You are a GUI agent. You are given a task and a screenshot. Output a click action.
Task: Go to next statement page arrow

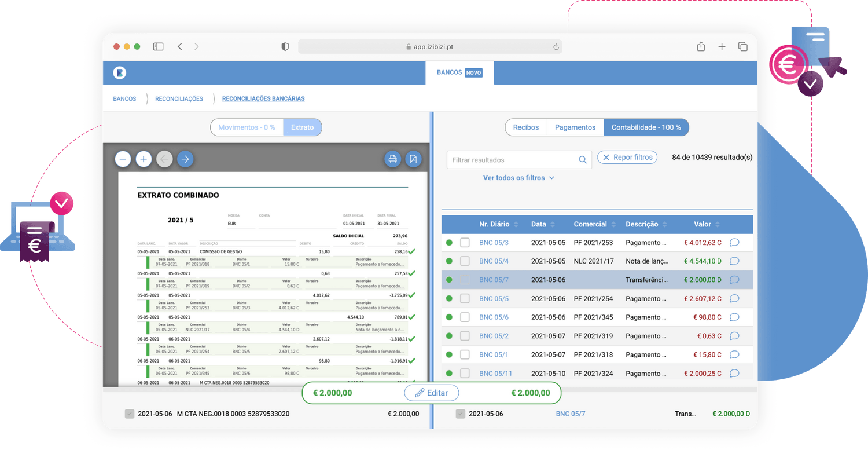[185, 159]
